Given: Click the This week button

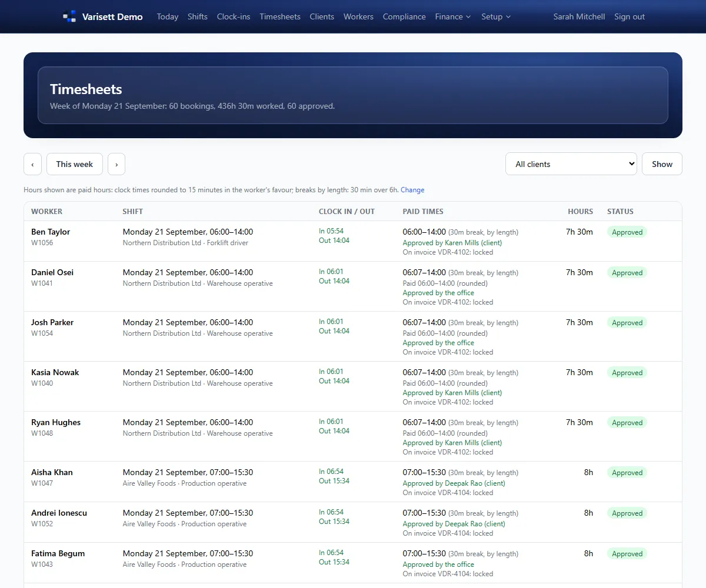Looking at the screenshot, I should coord(75,164).
